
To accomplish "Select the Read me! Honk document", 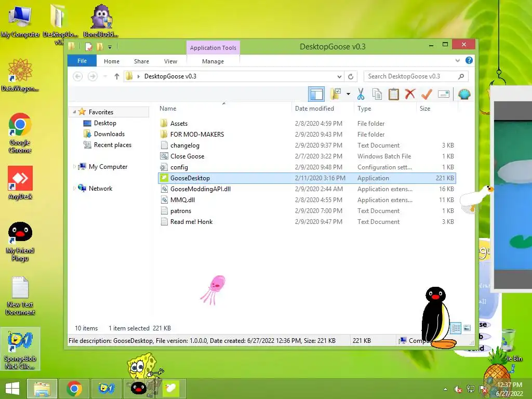I will [x=307, y=221].
